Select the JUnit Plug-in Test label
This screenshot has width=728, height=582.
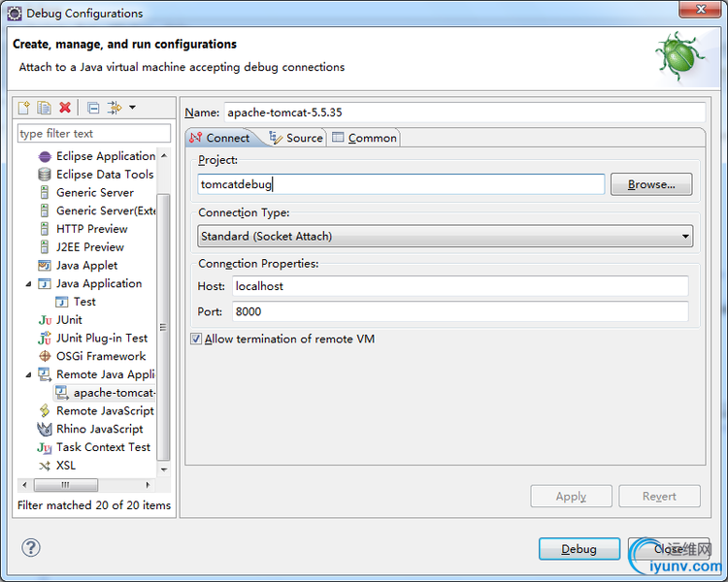coord(102,339)
